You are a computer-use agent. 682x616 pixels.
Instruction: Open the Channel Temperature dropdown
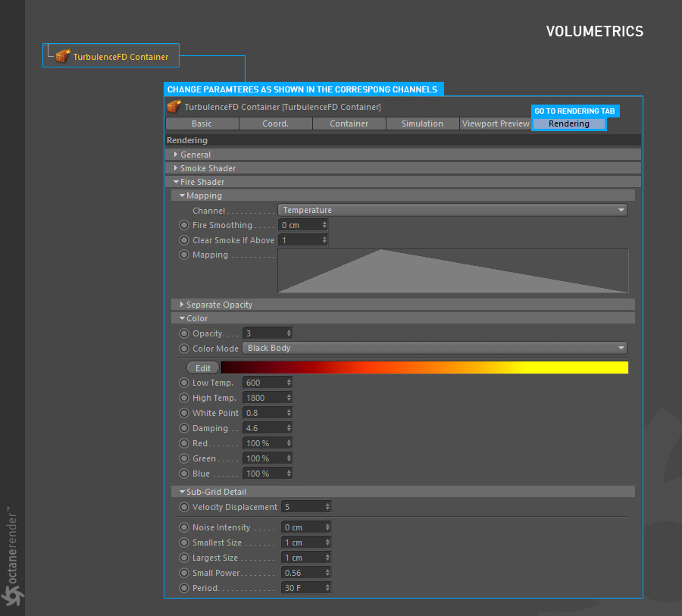[x=452, y=210]
